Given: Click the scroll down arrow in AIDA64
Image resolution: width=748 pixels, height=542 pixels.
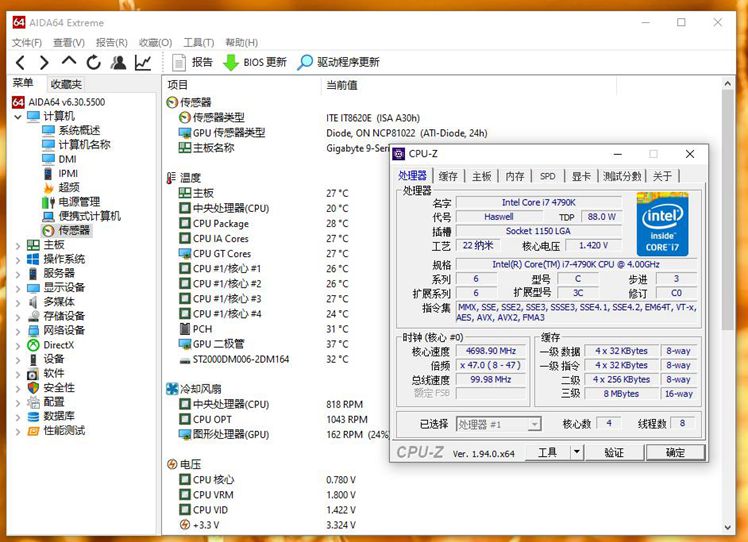Looking at the screenshot, I should click(x=727, y=527).
